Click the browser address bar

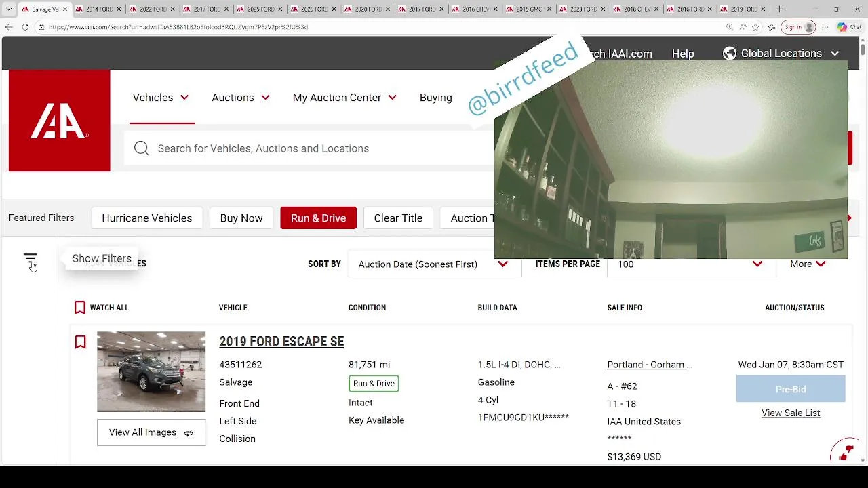pos(380,27)
